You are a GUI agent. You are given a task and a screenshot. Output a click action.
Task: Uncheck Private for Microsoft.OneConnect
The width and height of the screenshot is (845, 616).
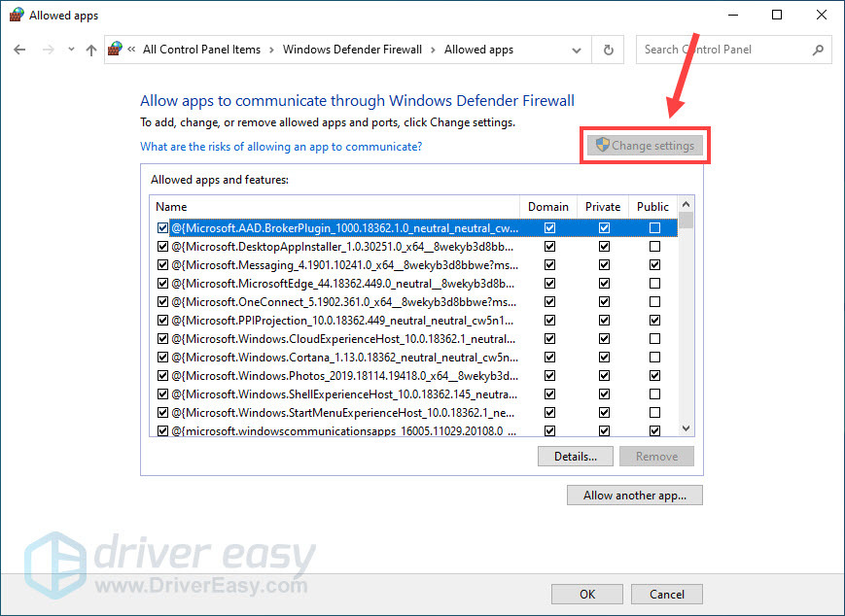coord(604,302)
